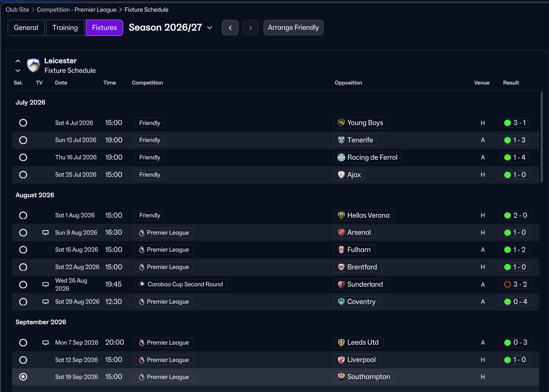Click the down chevron beside Fixture Schedule

(x=18, y=71)
